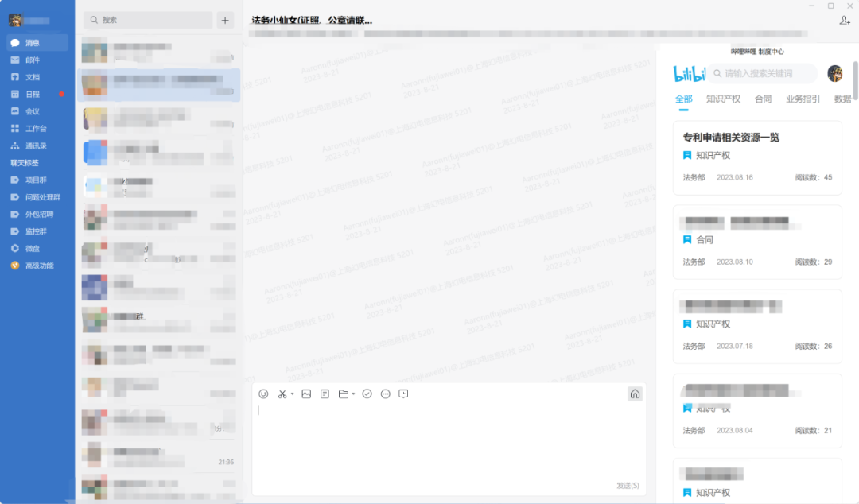Click the add member icon at top right

coord(845,20)
